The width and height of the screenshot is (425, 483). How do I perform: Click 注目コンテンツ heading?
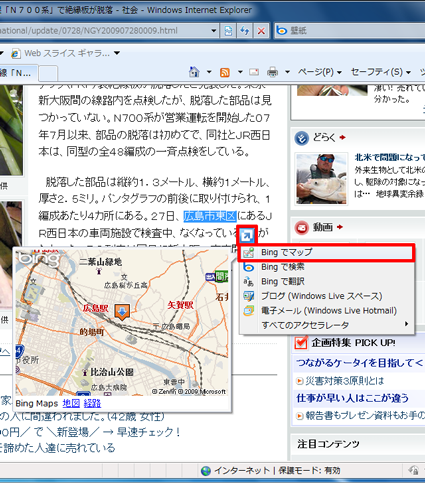click(x=329, y=444)
